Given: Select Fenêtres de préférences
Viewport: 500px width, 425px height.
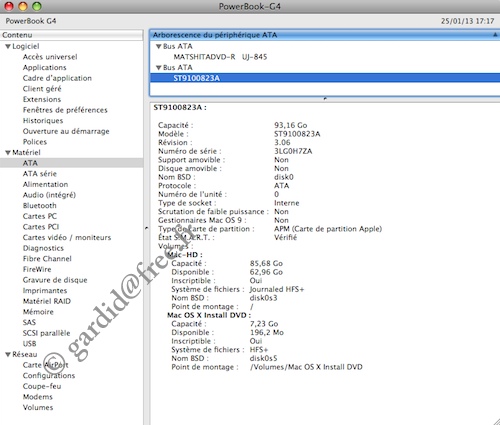Looking at the screenshot, I should coord(65,110).
